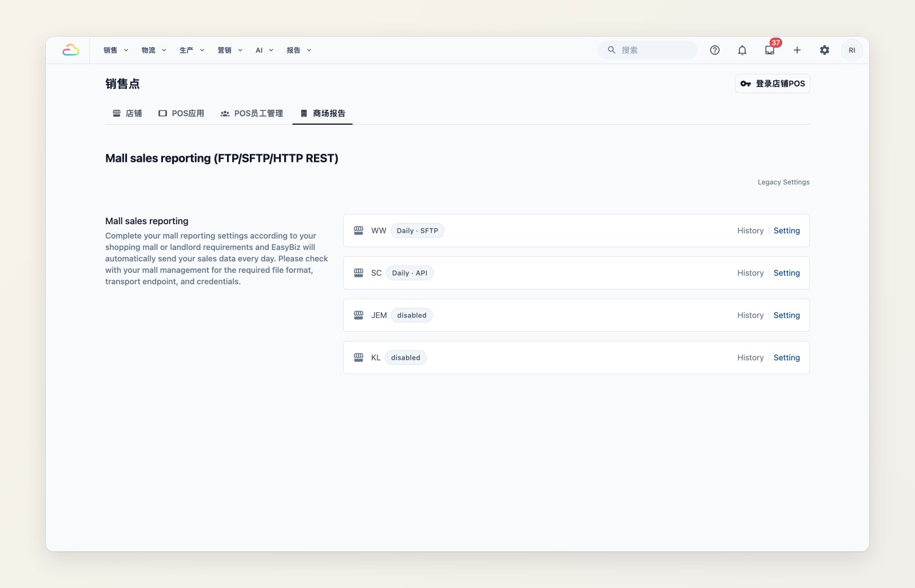This screenshot has height=588, width=915.
Task: Open Setting for the SC store
Action: (x=787, y=273)
